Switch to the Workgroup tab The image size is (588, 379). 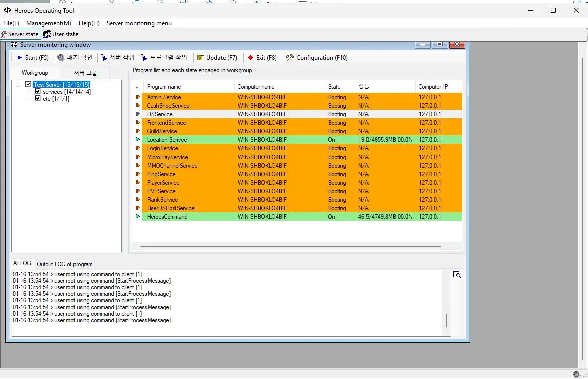coord(35,72)
